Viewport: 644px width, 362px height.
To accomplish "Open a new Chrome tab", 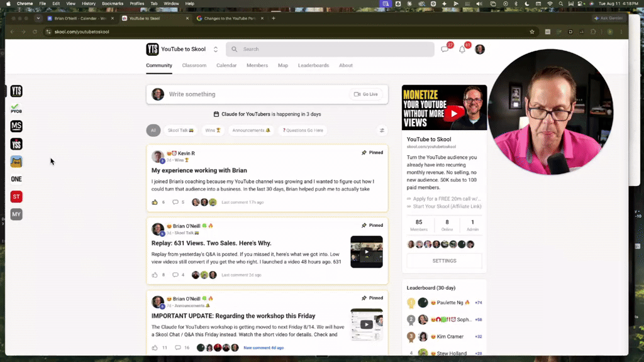I will point(274,18).
